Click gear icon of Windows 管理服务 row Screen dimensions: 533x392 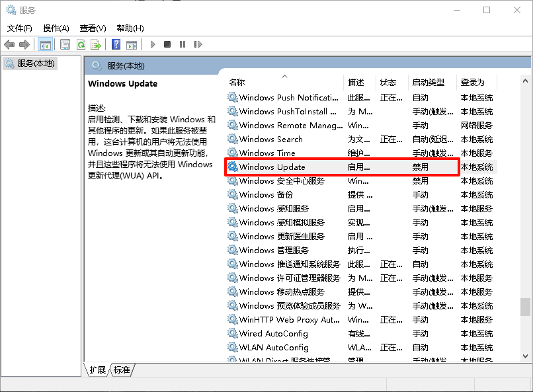tap(233, 250)
